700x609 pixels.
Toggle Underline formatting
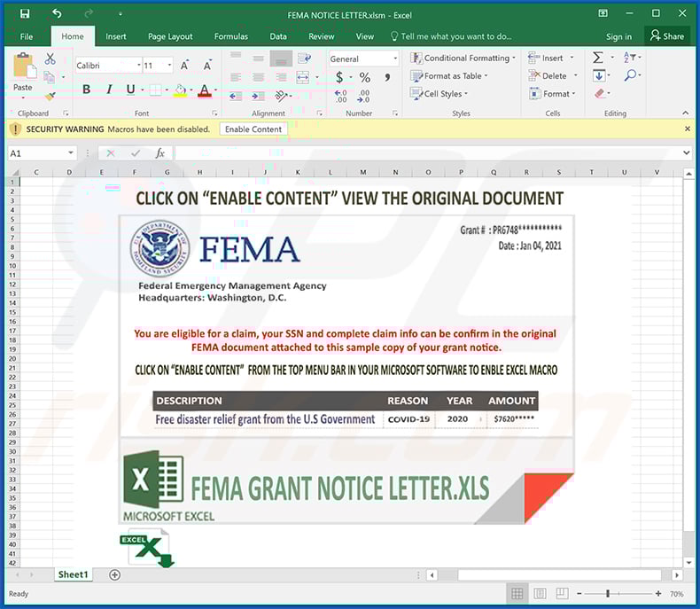tap(130, 90)
